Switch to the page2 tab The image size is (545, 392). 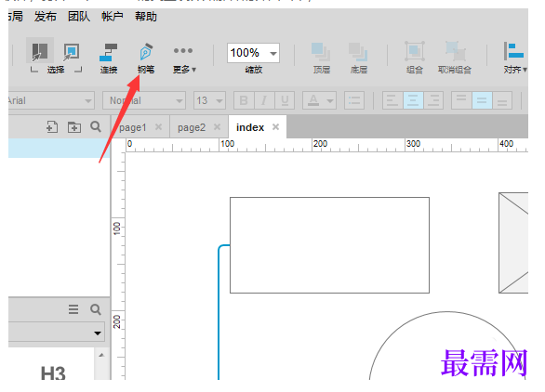click(x=192, y=127)
